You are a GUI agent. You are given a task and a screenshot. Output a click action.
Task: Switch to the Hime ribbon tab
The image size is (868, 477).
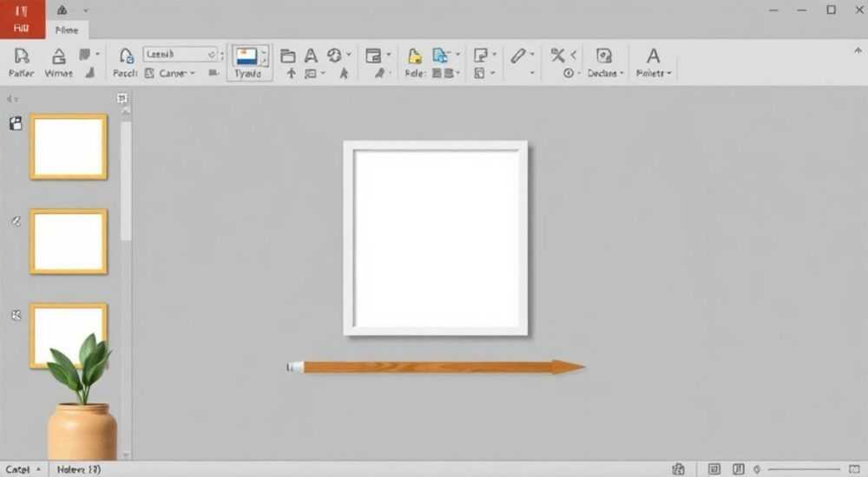tap(67, 29)
